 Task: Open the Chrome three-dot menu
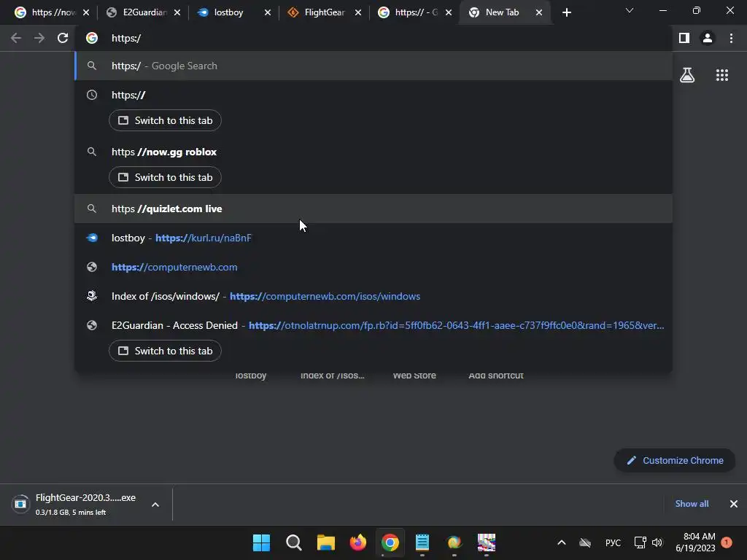tap(731, 38)
